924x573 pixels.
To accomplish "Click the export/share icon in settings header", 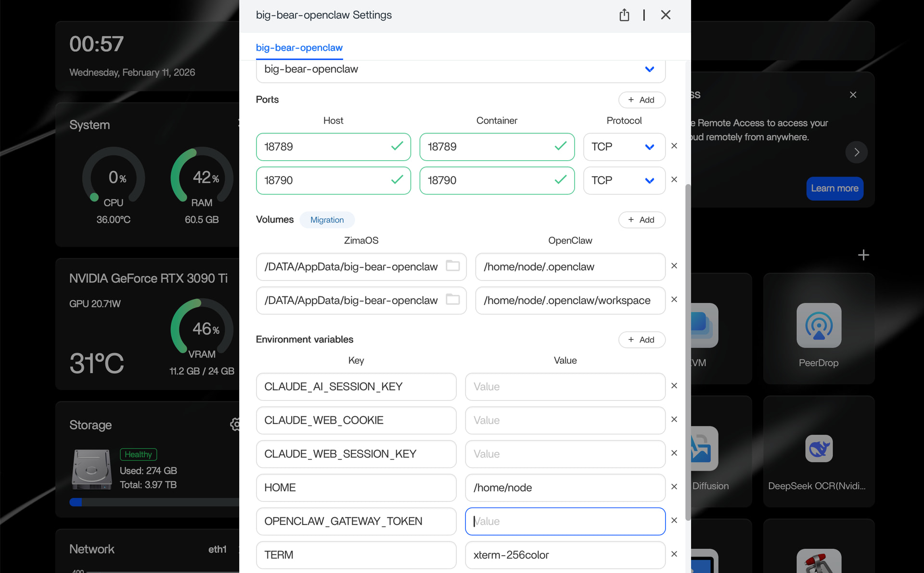I will [624, 15].
